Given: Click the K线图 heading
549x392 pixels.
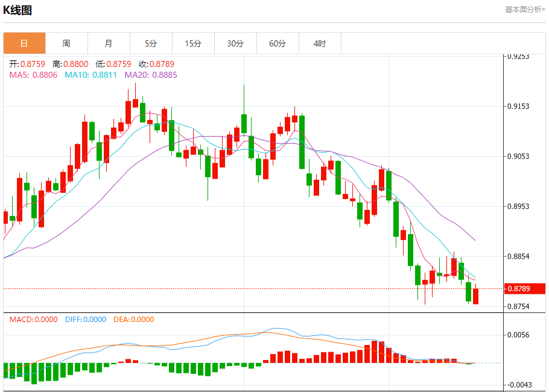Looking at the screenshot, I should coord(17,10).
